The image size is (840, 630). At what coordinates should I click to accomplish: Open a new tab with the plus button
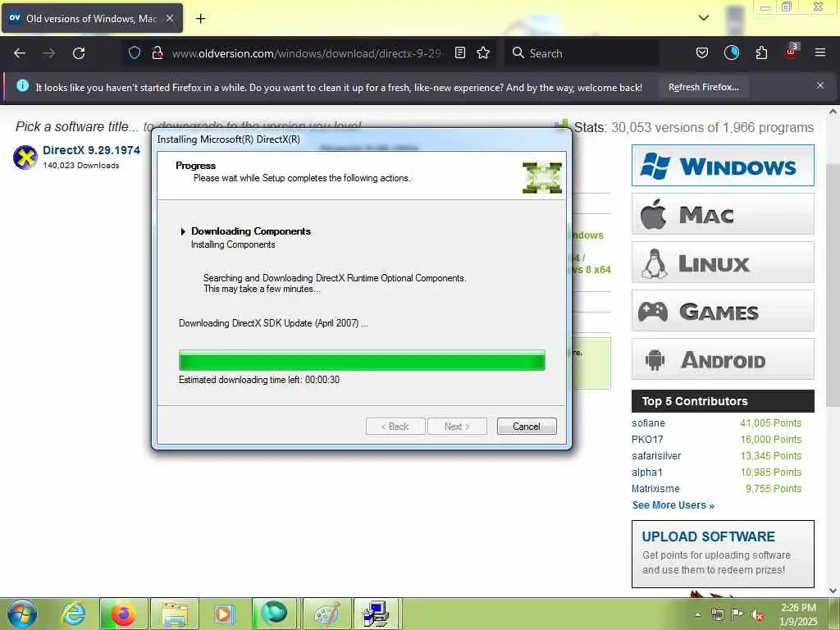coord(200,19)
